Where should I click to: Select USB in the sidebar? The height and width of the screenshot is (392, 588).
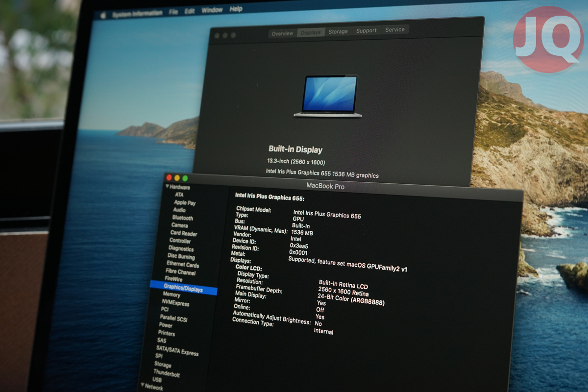[157, 380]
